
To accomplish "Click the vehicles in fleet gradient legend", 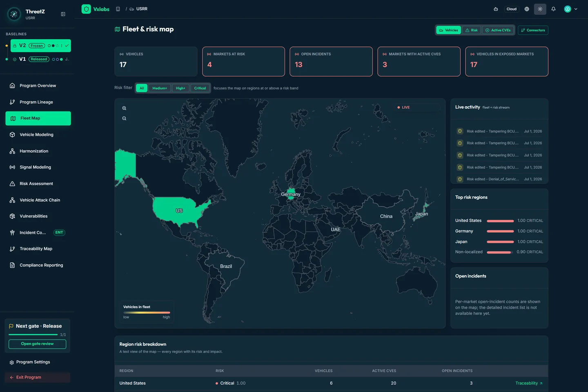I will pos(147,312).
